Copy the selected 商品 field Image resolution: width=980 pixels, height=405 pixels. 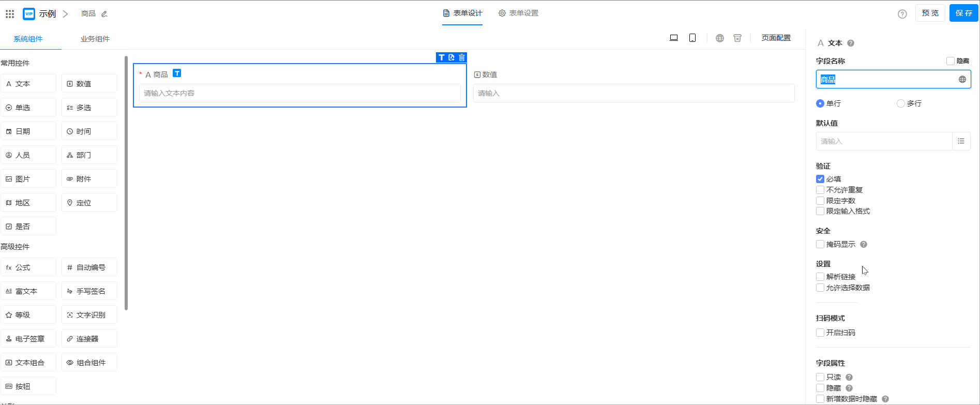coord(451,57)
